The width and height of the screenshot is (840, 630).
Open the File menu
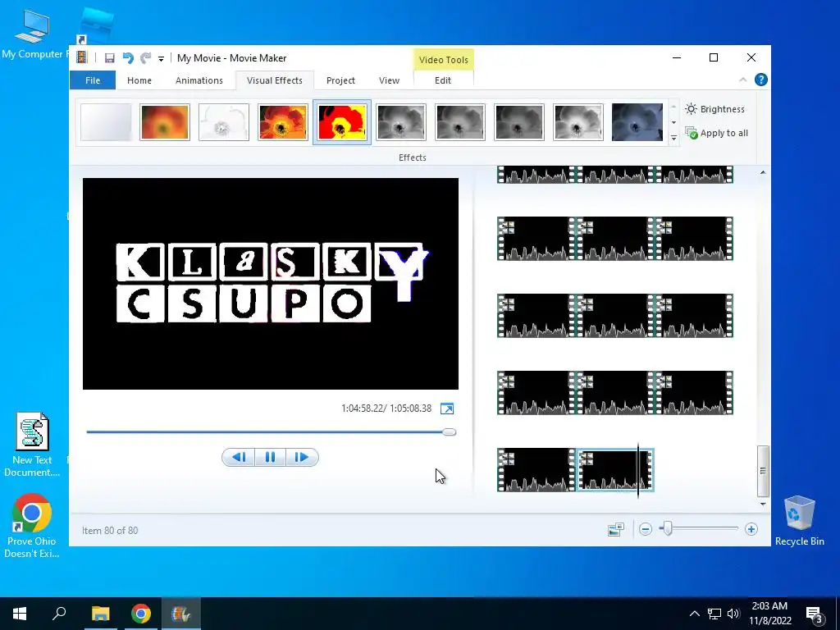[93, 80]
